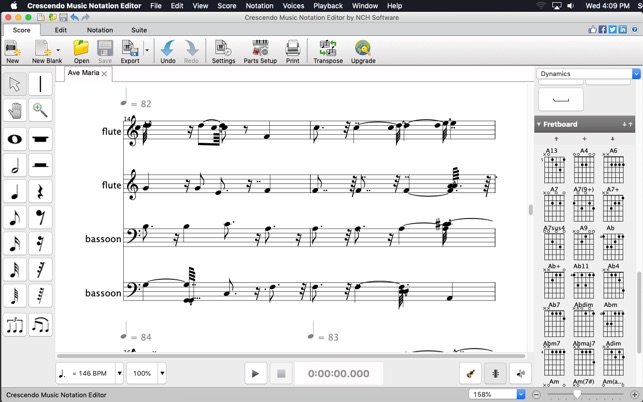643x402 pixels.
Task: Insert the A13 chord diagram
Action: (554, 166)
